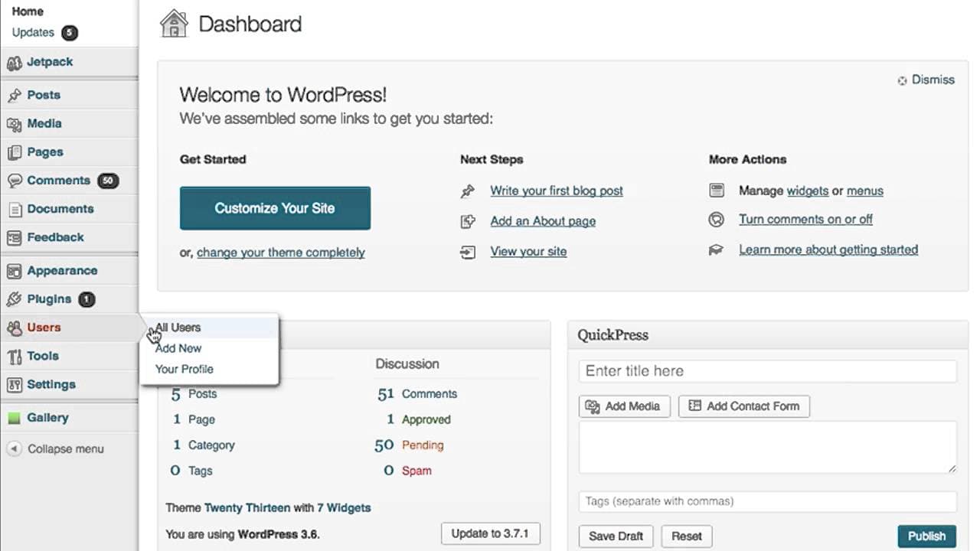Click the 'menus' link
Viewport: 980px width, 551px height.
click(x=865, y=191)
